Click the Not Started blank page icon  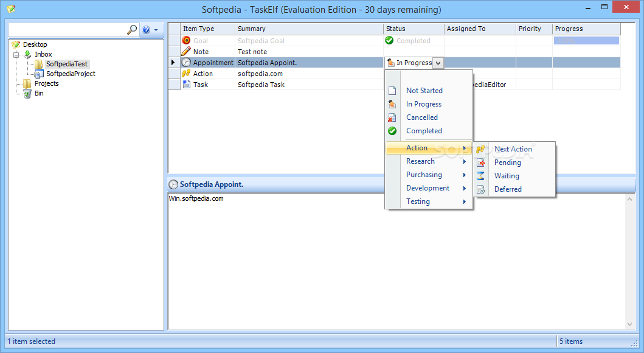[392, 91]
